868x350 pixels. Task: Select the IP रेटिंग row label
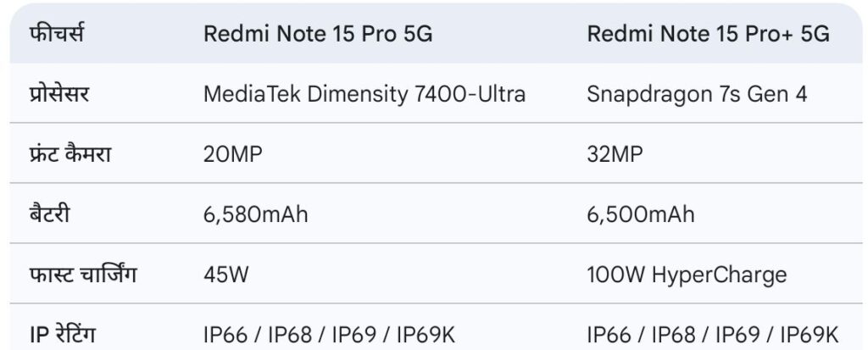(62, 334)
